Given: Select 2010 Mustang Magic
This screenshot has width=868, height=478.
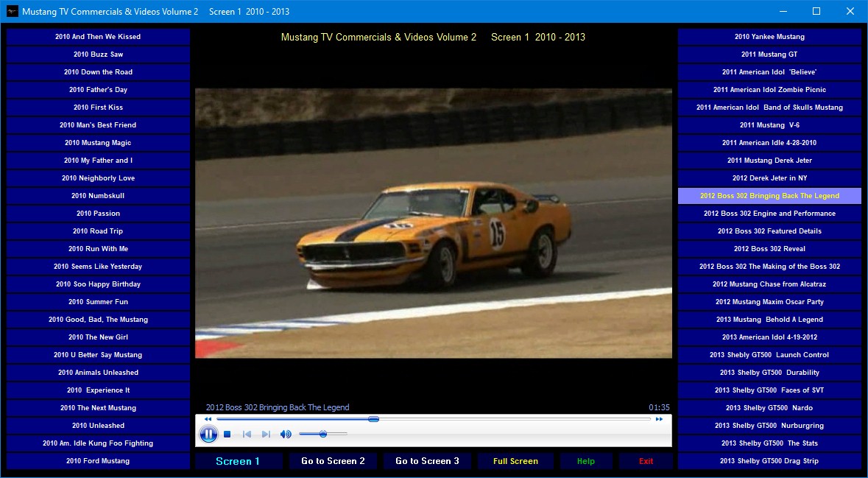Looking at the screenshot, I should click(98, 143).
